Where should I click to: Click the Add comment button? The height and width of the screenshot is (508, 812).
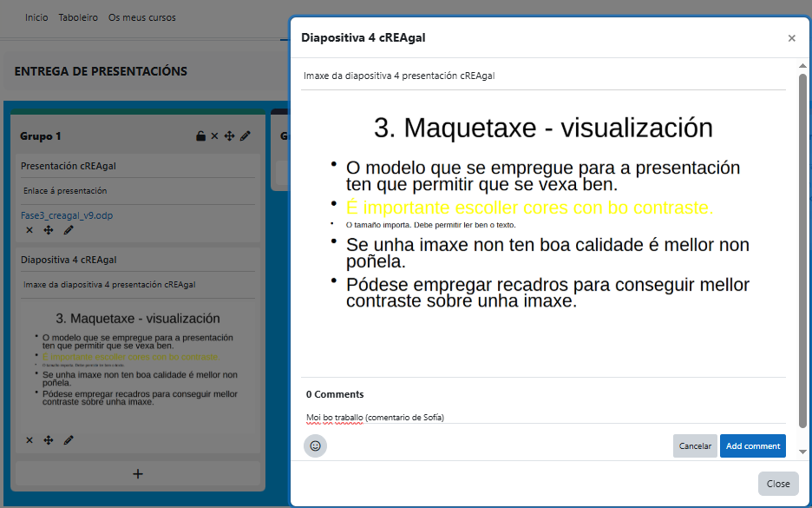coord(752,445)
